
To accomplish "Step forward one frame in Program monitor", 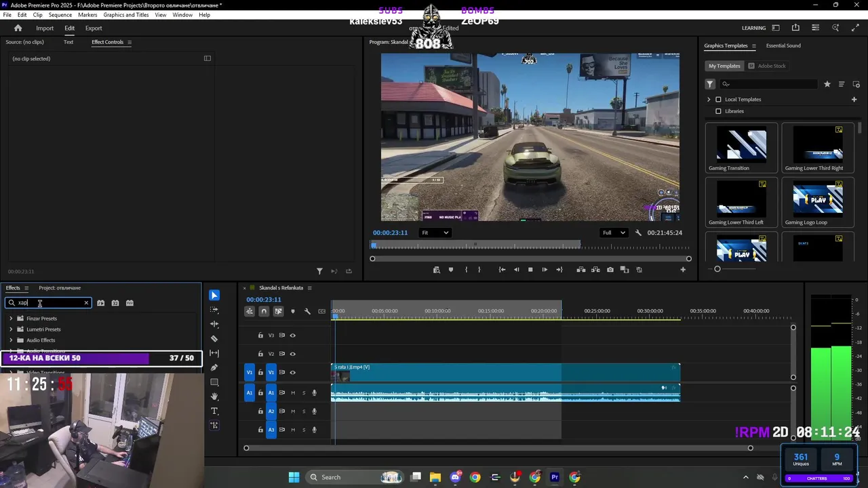I will pos(545,270).
